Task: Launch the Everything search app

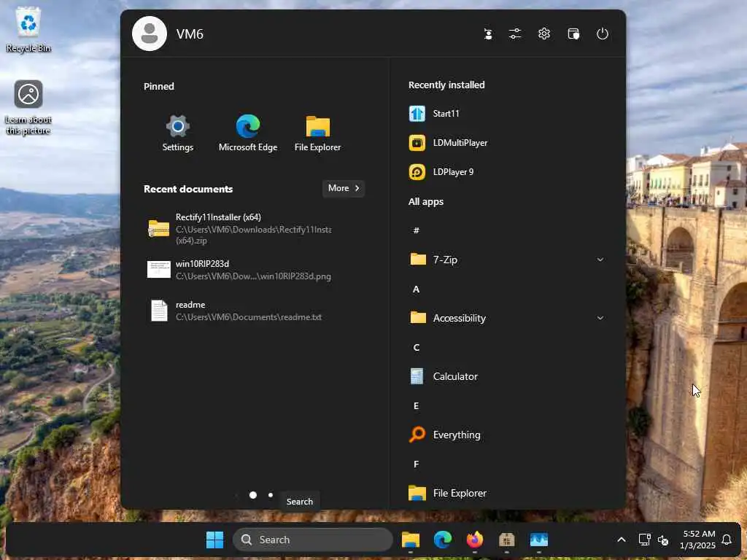Action: [445, 435]
